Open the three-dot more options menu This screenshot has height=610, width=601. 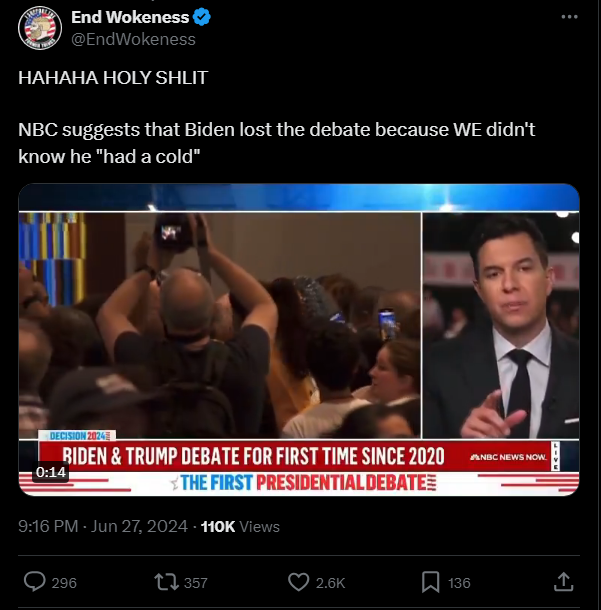pos(569,17)
